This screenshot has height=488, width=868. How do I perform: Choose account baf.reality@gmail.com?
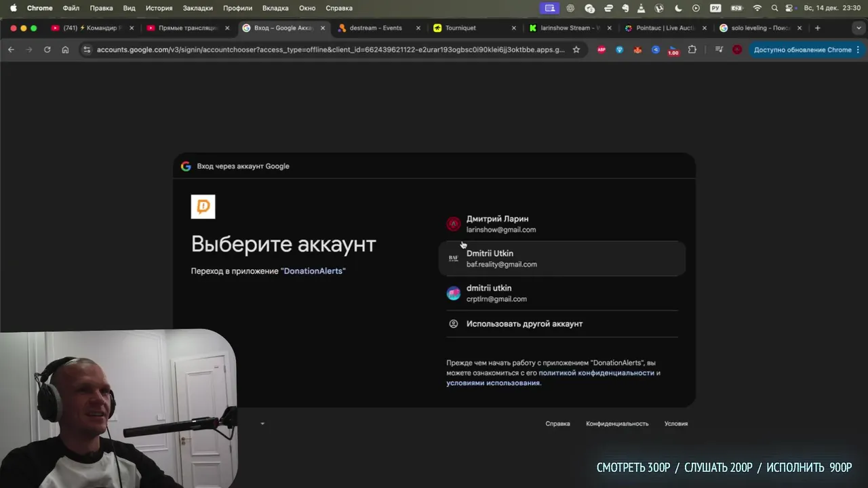pyautogui.click(x=562, y=258)
